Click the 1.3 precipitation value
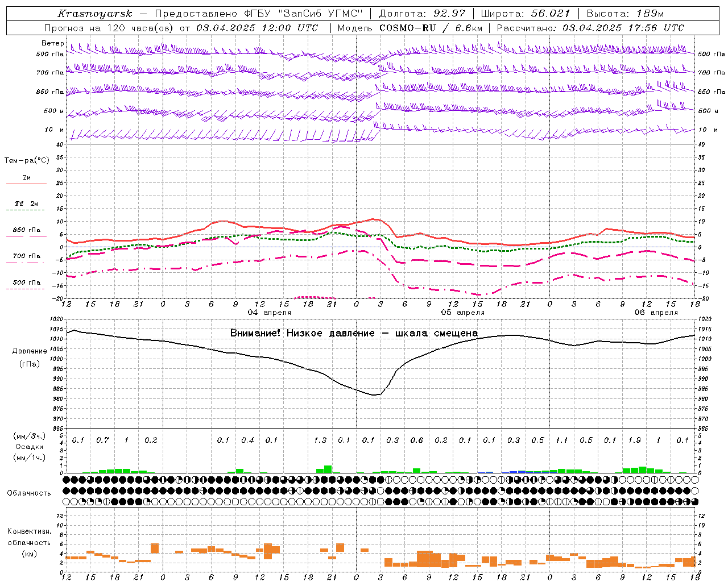 coord(320,440)
